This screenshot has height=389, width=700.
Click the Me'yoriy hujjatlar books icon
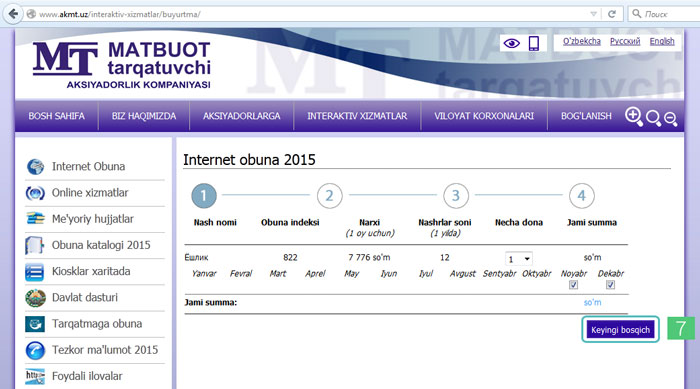[x=35, y=219]
